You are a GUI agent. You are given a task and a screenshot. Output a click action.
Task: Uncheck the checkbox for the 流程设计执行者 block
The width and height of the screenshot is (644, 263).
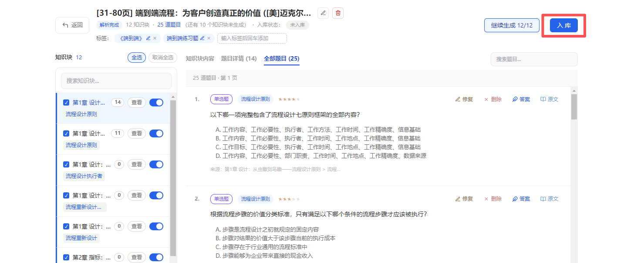(66, 164)
